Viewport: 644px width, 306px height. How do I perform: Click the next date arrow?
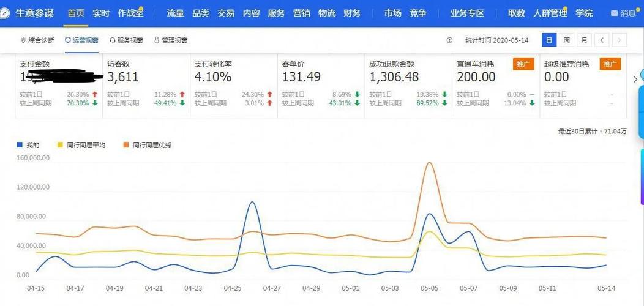point(620,40)
